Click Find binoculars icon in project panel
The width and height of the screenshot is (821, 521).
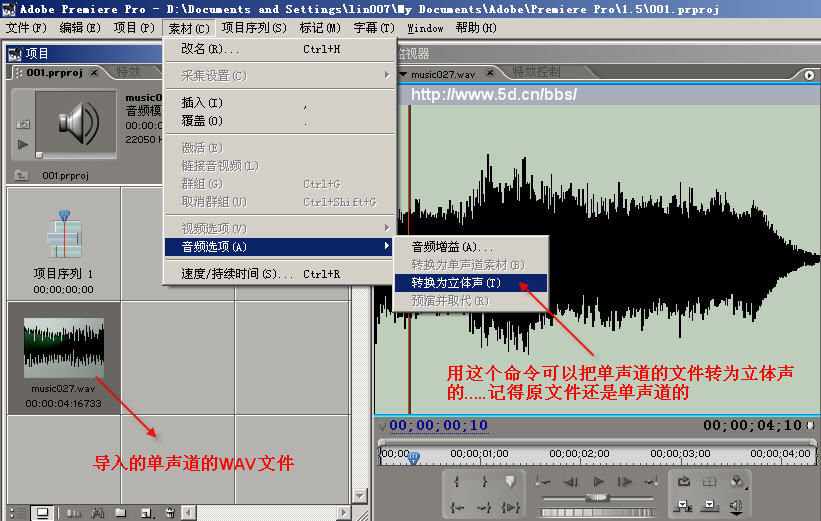coord(97,514)
